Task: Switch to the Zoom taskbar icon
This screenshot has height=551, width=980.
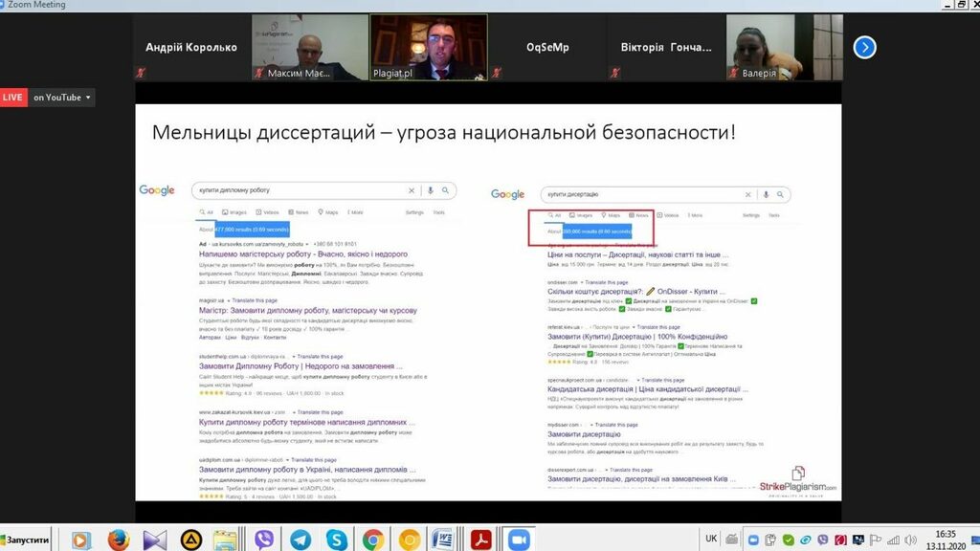Action: [x=519, y=540]
